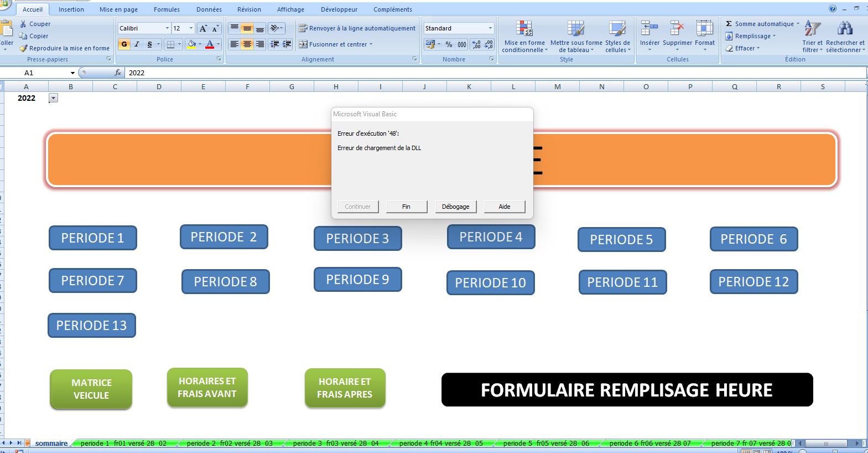Click the PERIODE 5 button
This screenshot has width=868, height=453.
coord(621,240)
